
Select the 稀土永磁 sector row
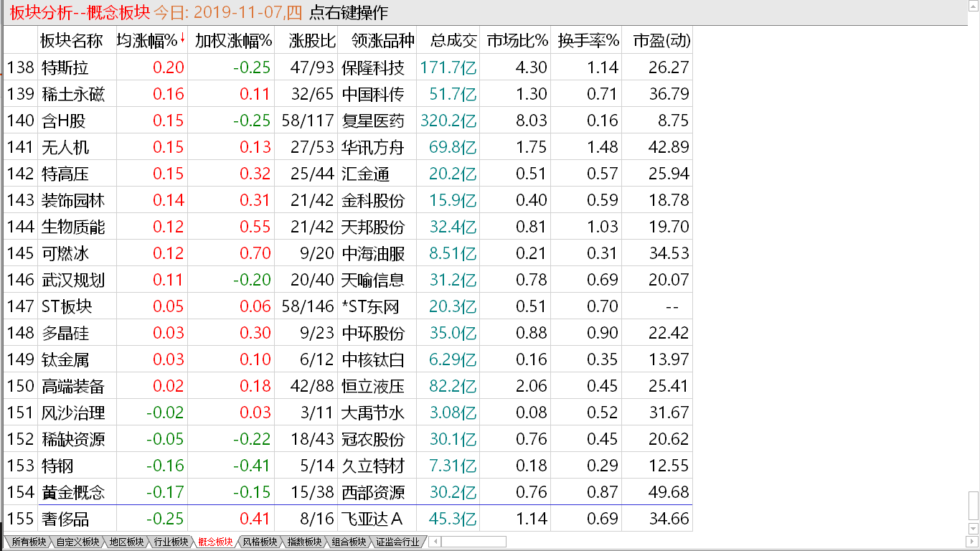pyautogui.click(x=349, y=94)
